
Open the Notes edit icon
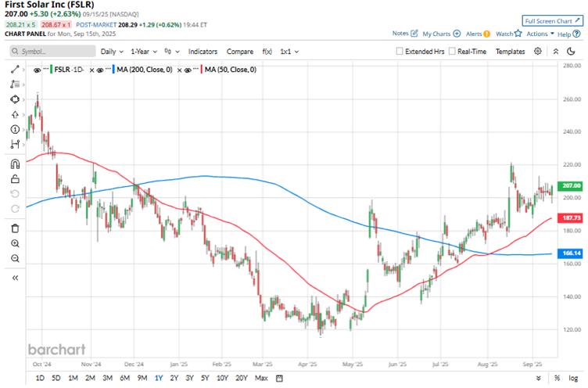(414, 34)
